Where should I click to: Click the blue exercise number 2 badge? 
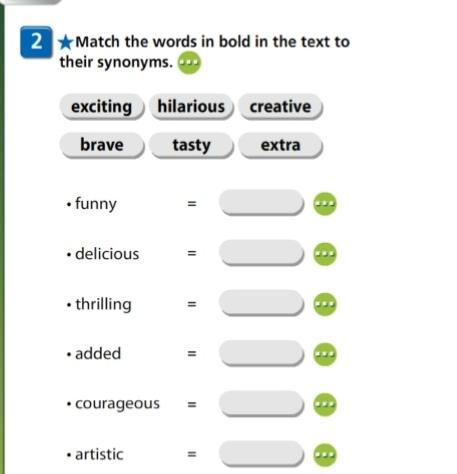[x=36, y=42]
